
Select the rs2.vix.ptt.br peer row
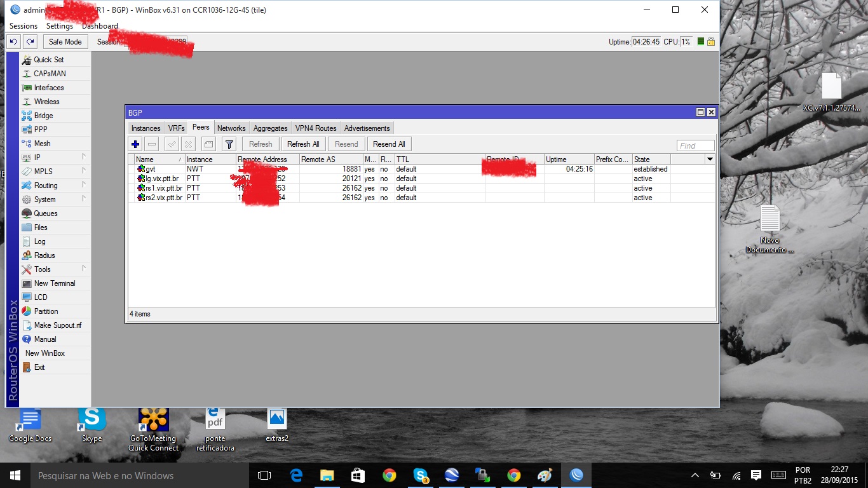(421, 198)
